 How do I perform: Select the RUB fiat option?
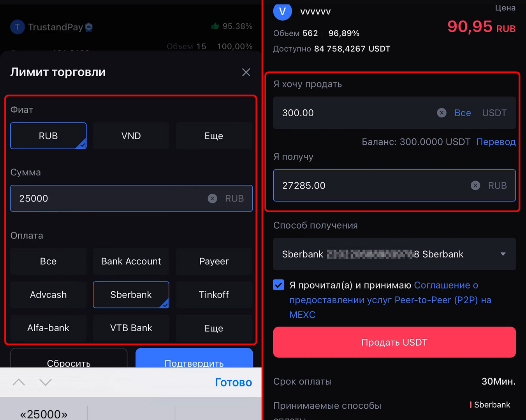pyautogui.click(x=48, y=136)
